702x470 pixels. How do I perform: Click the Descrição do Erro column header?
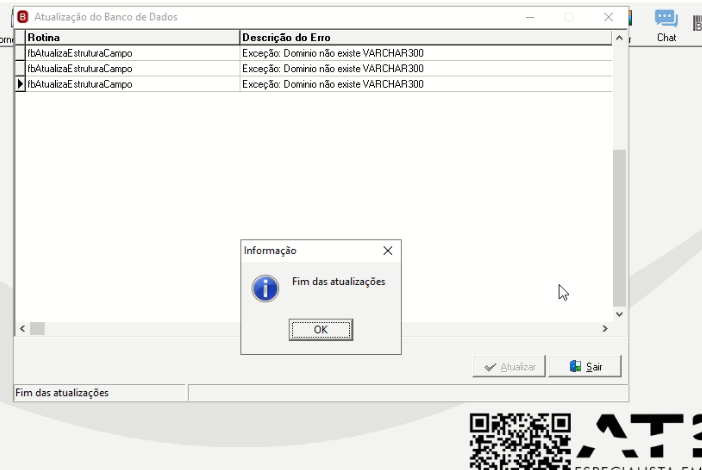(x=426, y=38)
